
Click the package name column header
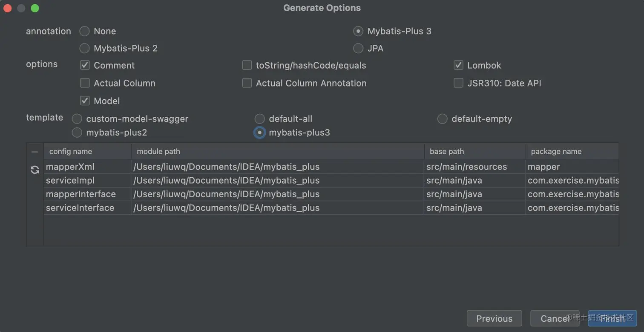[572, 151]
